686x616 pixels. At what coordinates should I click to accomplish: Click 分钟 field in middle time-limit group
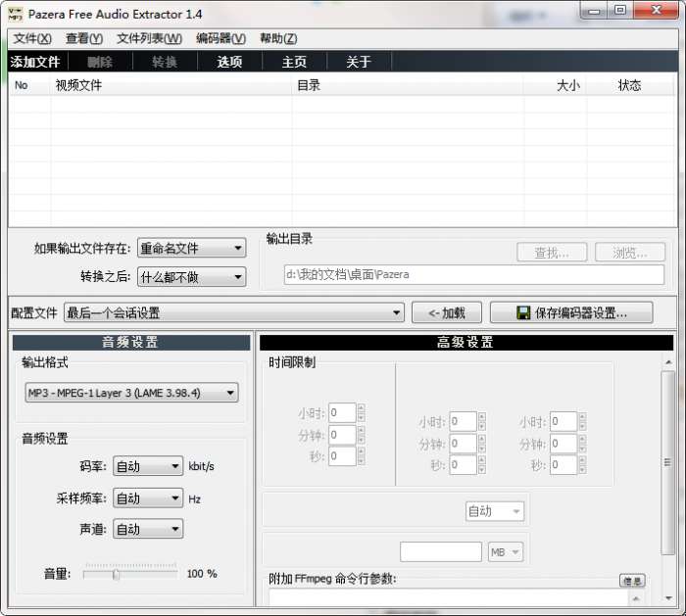[463, 444]
